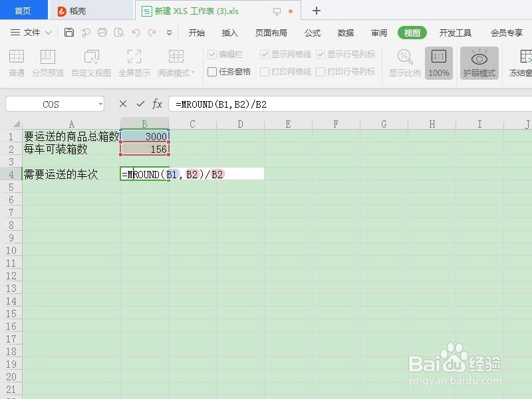The image size is (532, 399).
Task: Open the 稻壳 tab
Action: (73, 11)
